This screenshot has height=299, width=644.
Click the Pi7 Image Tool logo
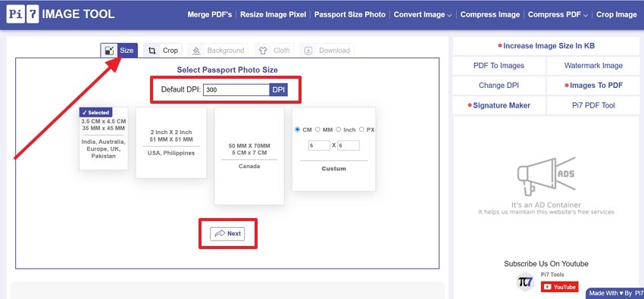61,14
